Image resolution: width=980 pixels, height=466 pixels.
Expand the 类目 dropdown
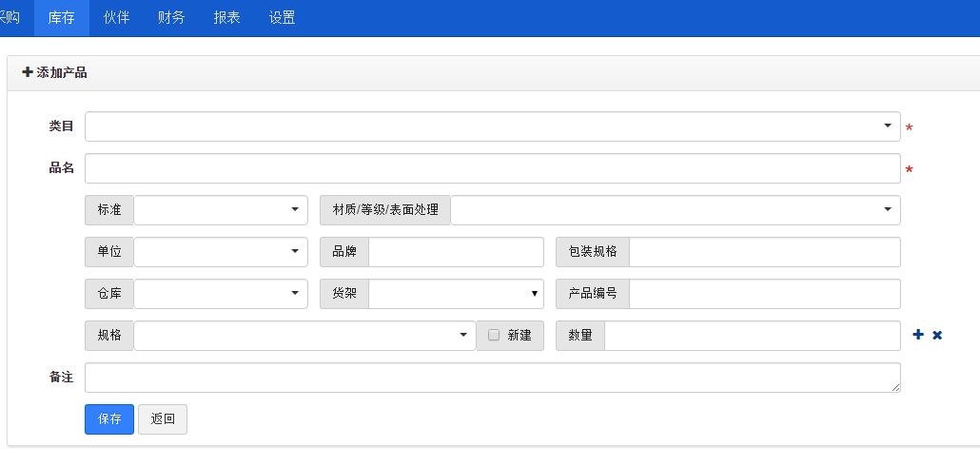pos(493,126)
